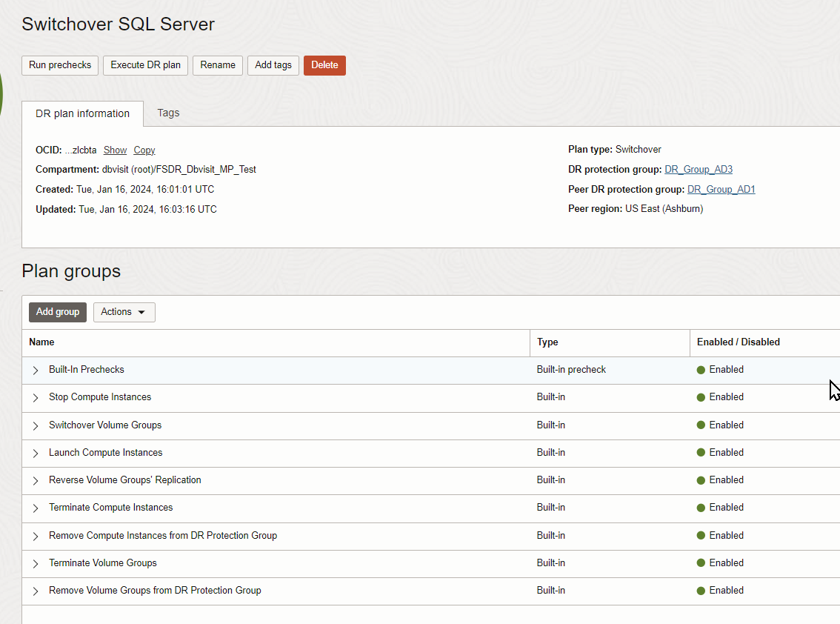Image resolution: width=840 pixels, height=624 pixels.
Task: Open the DR_Group_AD1 peer group link
Action: pos(721,190)
